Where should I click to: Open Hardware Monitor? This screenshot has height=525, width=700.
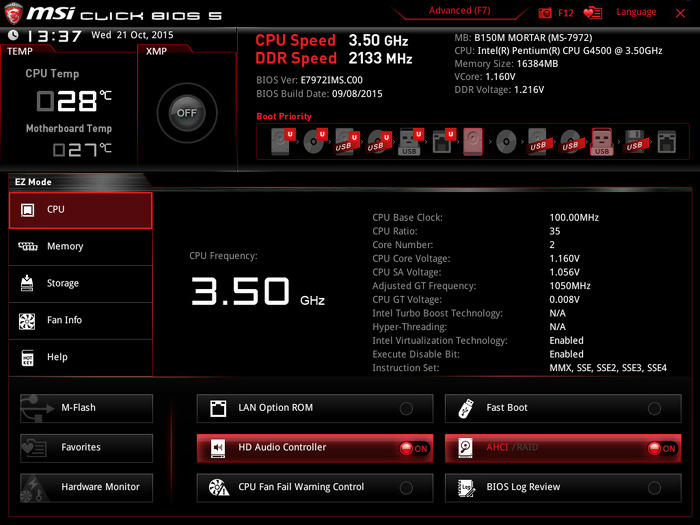pos(86,488)
